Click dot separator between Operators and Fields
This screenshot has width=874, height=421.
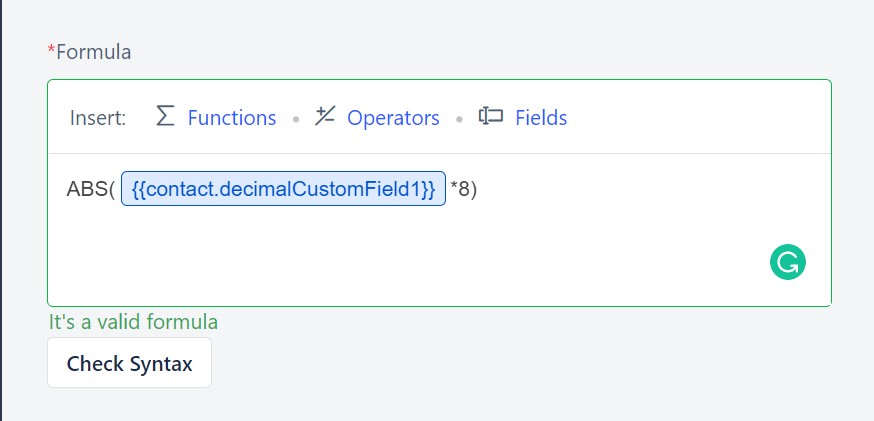(459, 119)
